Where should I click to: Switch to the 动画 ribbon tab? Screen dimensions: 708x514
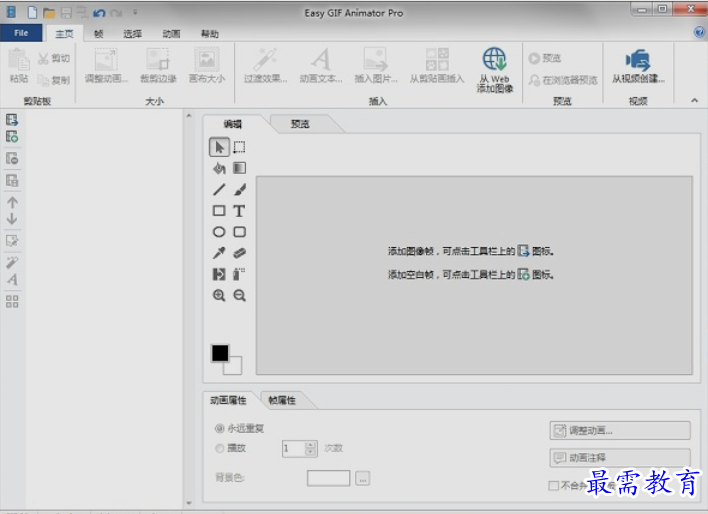171,34
